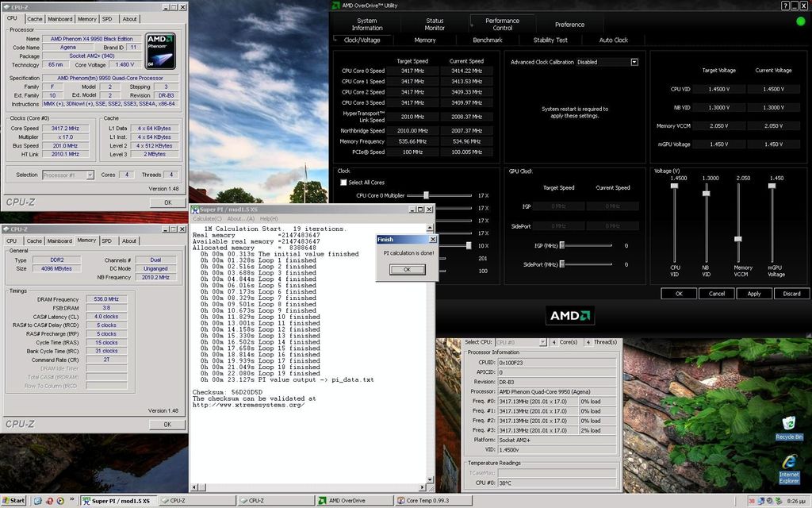Viewport: 812px width, 508px height.
Task: Switch to Core Temp in the taskbar
Action: (434, 501)
